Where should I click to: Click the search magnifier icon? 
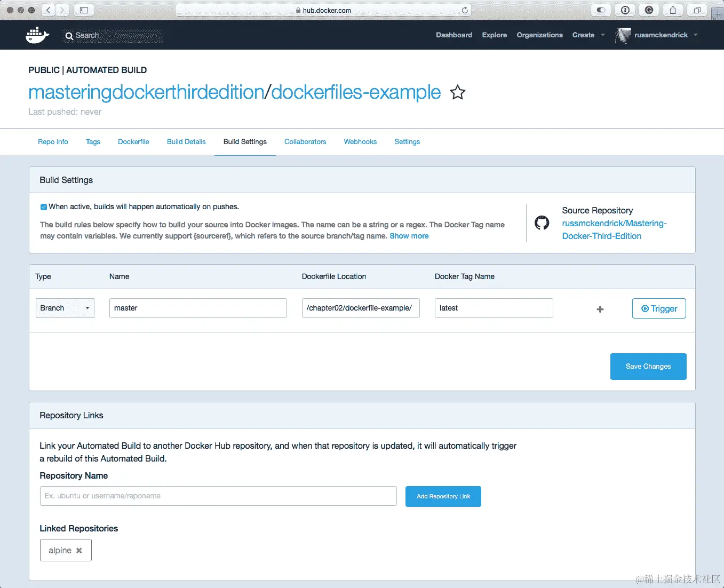click(x=69, y=36)
